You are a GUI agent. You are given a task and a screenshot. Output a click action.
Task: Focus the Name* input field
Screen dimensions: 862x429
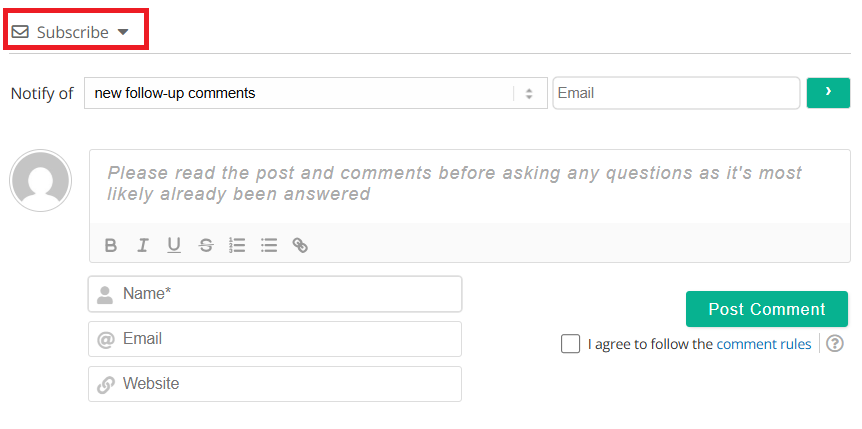275,294
